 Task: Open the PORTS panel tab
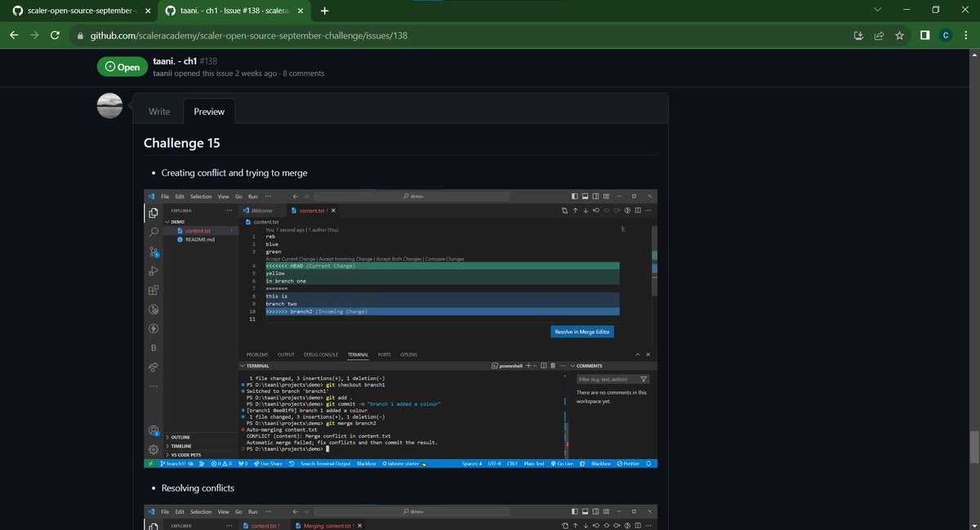[x=385, y=355]
